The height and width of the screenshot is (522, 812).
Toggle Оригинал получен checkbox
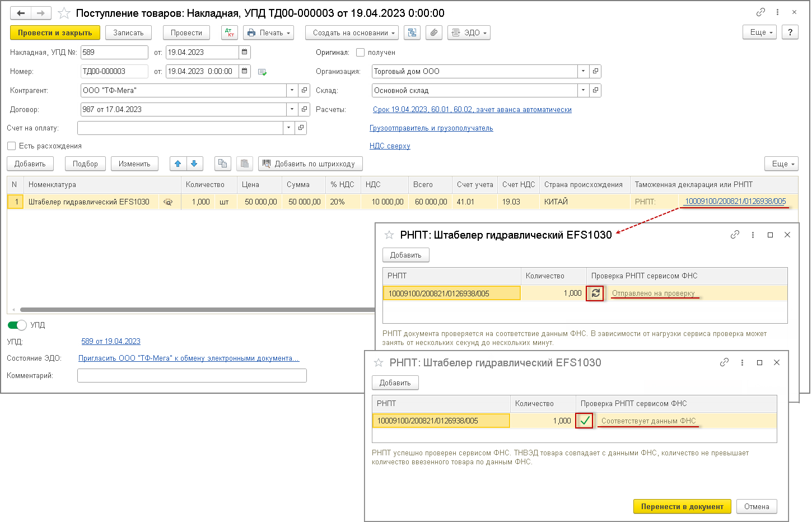coord(360,52)
